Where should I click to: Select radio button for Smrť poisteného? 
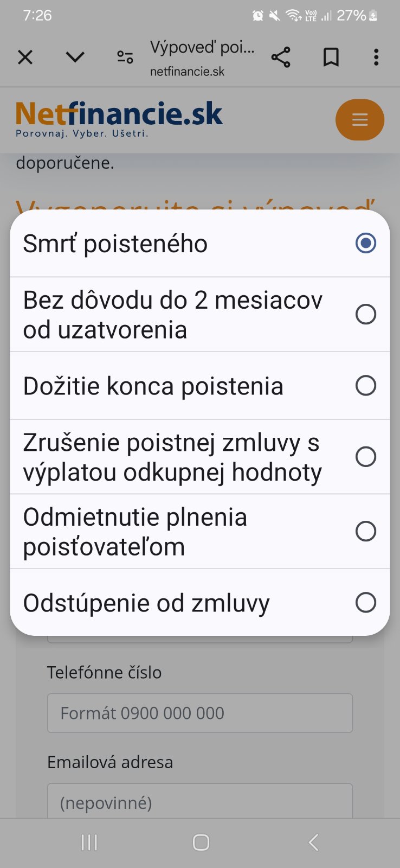[366, 243]
